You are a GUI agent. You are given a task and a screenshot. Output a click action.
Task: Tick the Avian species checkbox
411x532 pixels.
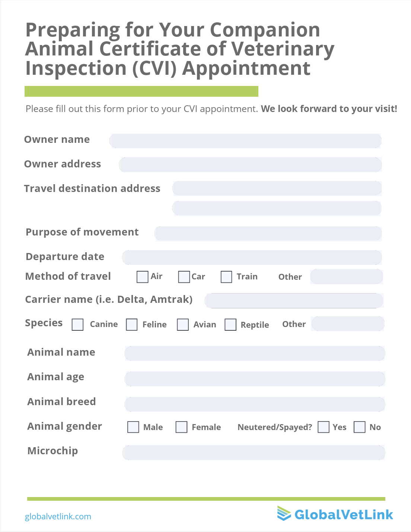click(x=183, y=324)
